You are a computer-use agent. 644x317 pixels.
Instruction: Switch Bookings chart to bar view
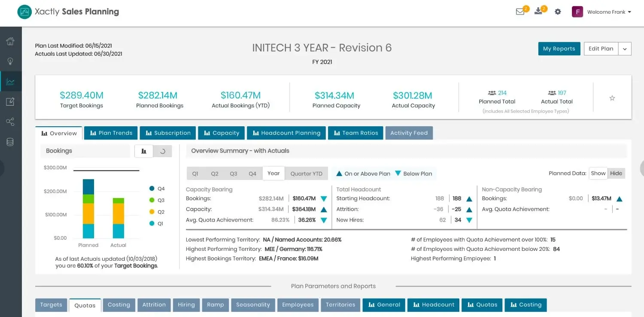tap(144, 151)
